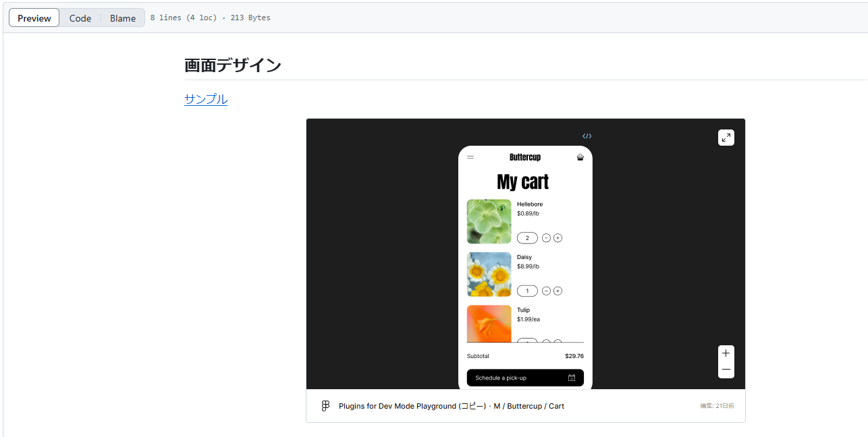The height and width of the screenshot is (437, 868).
Task: Click the </> embed code icon
Action: coord(587,136)
